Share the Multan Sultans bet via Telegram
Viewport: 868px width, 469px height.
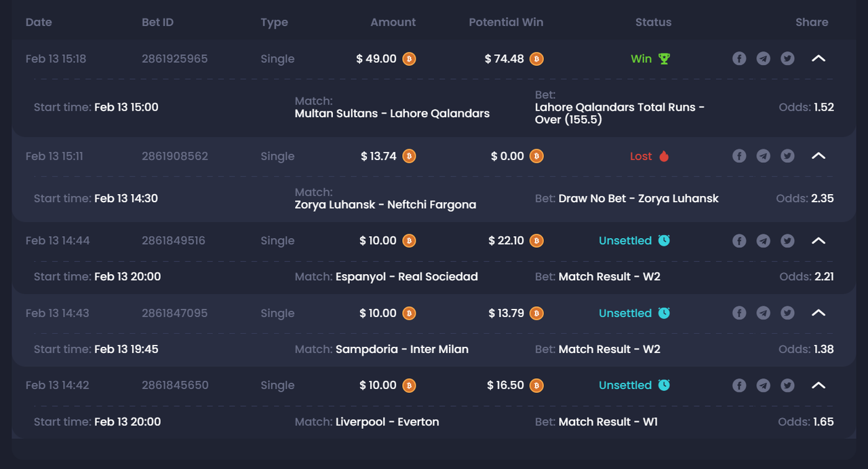tap(764, 58)
